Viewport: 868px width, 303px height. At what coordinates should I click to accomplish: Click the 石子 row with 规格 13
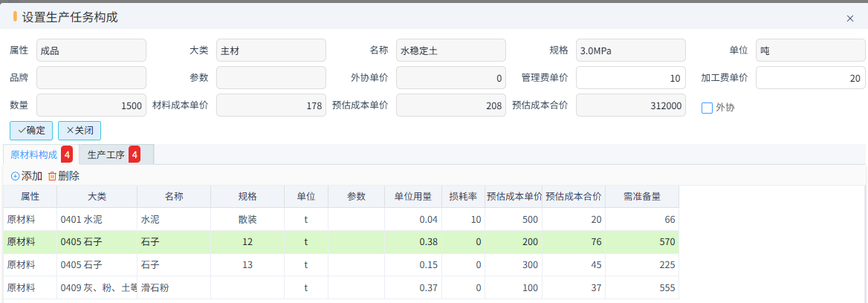(x=174, y=265)
